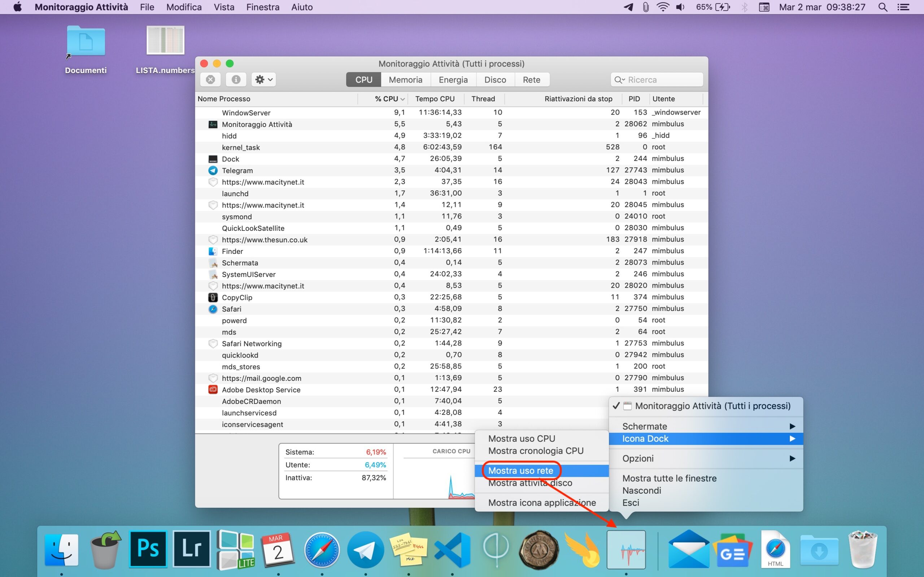Click Esci in the Dock menu
This screenshot has width=924, height=577.
tap(631, 503)
